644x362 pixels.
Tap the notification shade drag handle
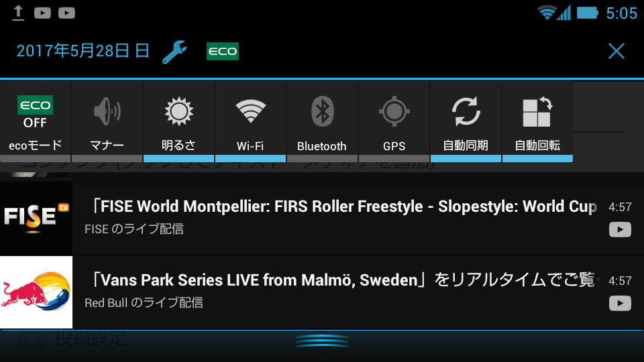pos(322,341)
